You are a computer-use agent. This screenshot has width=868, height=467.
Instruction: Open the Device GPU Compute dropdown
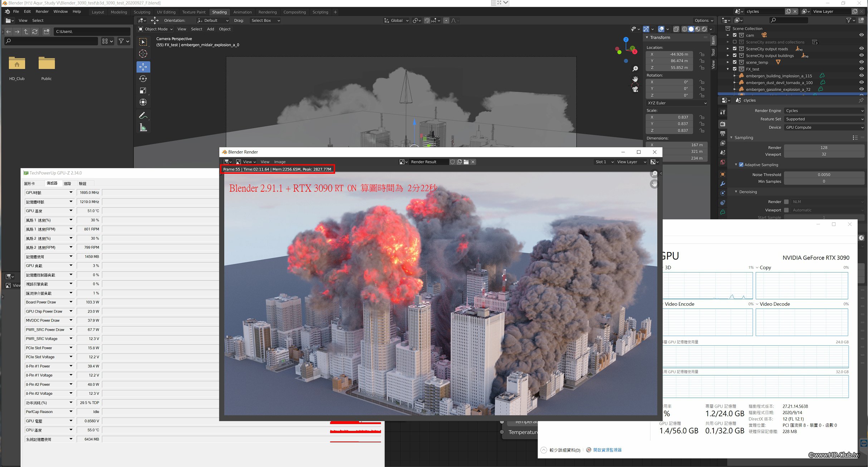(824, 127)
